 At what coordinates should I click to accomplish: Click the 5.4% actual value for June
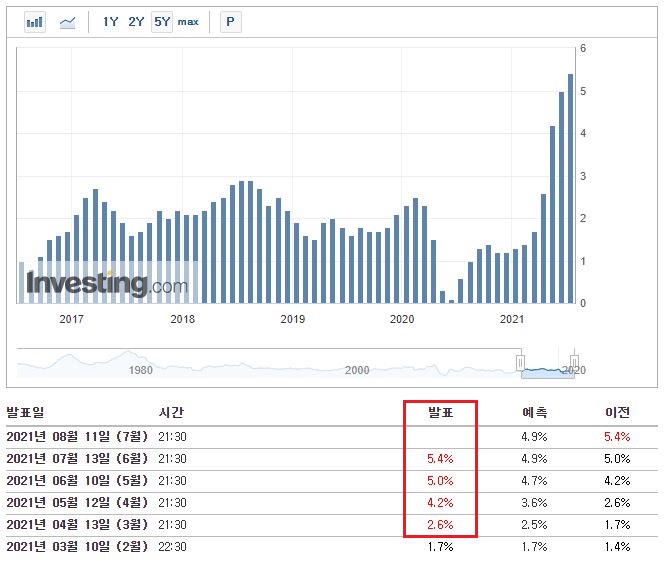point(440,458)
